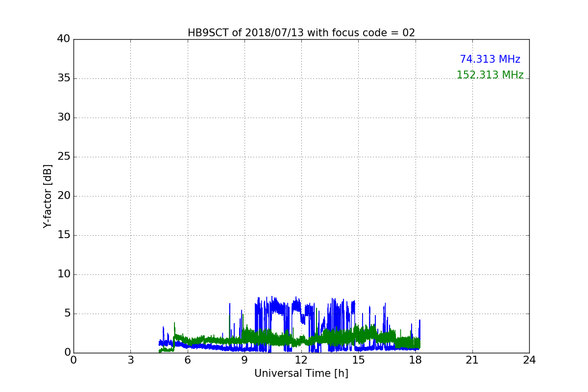
Task: Click y-axis tick label 25
Action: pyautogui.click(x=64, y=157)
